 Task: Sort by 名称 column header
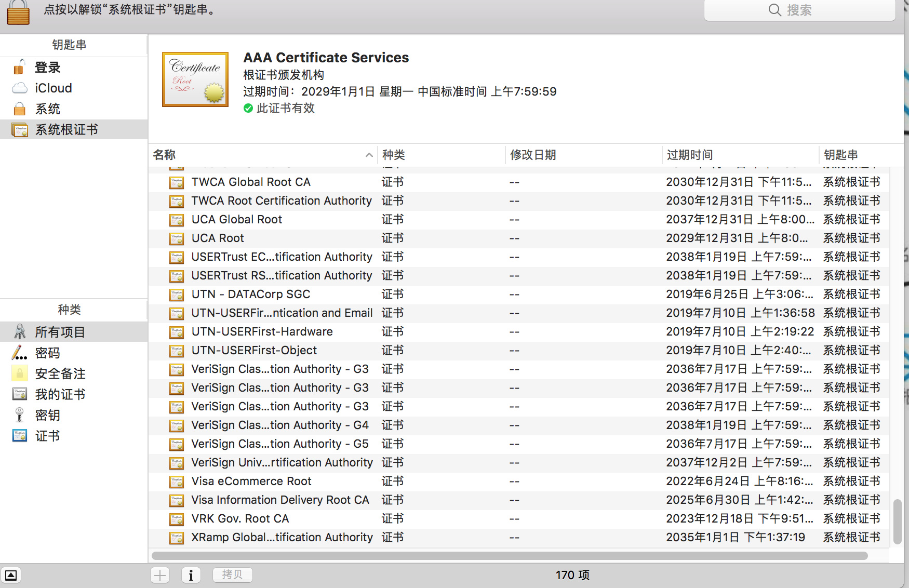263,155
